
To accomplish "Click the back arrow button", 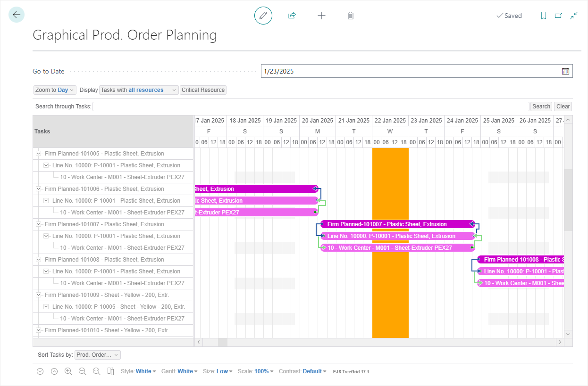I will click(x=17, y=15).
